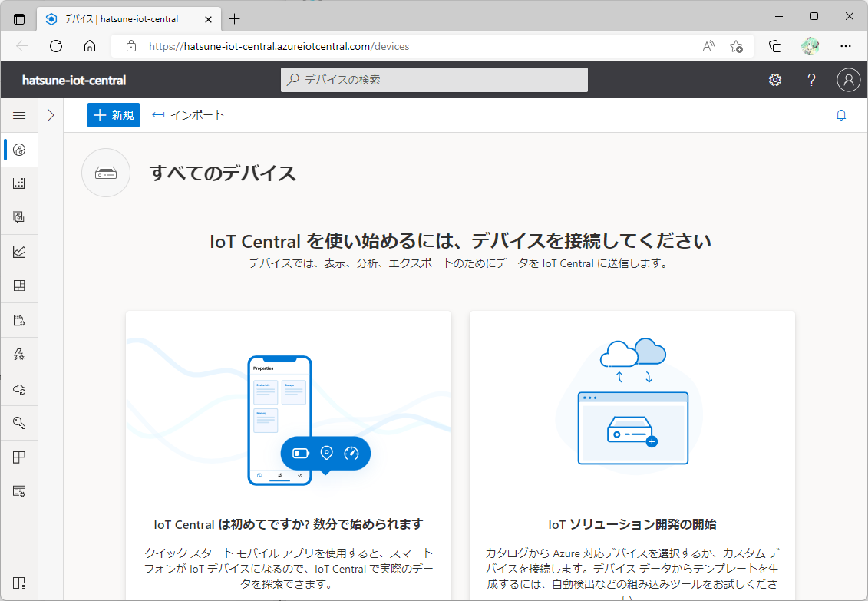Click the インポート import button
868x601 pixels.
[x=188, y=115]
